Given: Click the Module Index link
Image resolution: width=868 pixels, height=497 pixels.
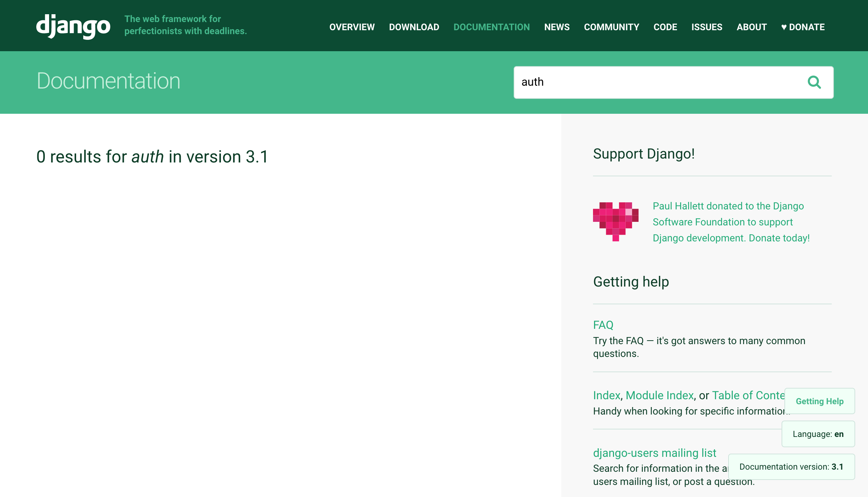Looking at the screenshot, I should [x=660, y=395].
